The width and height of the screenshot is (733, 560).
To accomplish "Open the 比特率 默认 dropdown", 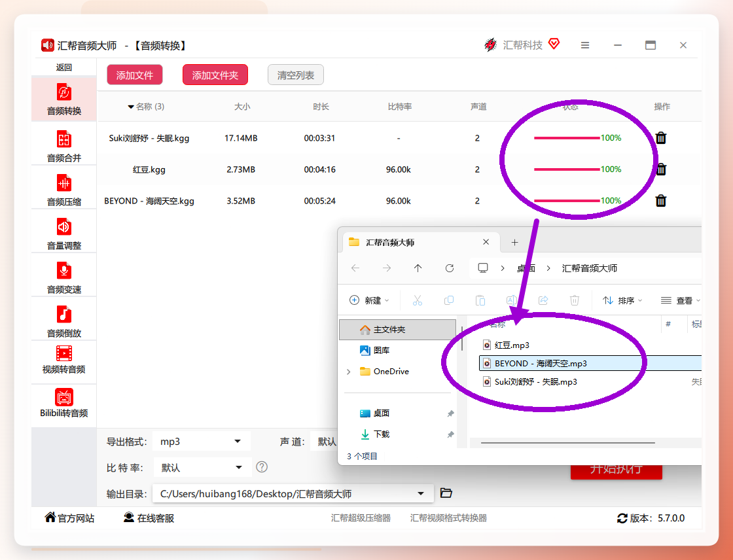I will point(202,467).
